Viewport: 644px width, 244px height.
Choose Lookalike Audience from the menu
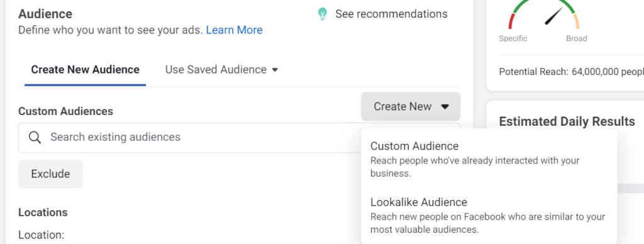pos(489,215)
